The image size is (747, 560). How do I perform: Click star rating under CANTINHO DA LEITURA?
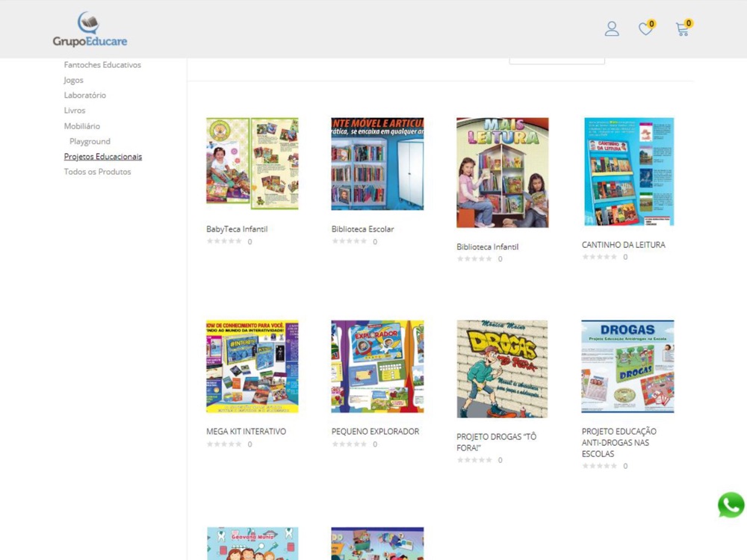600,257
